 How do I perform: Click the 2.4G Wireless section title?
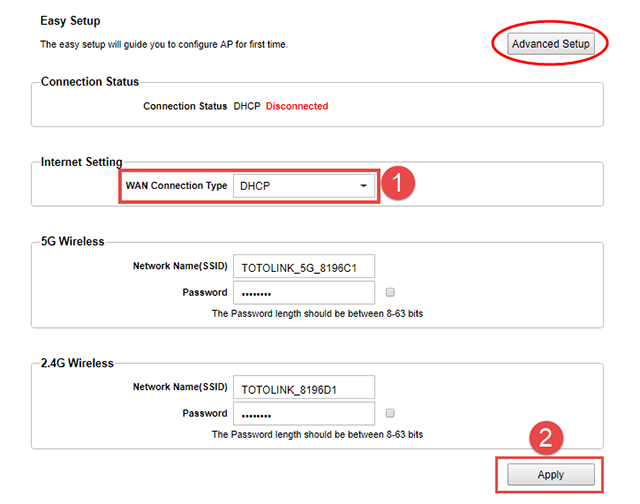point(76,363)
